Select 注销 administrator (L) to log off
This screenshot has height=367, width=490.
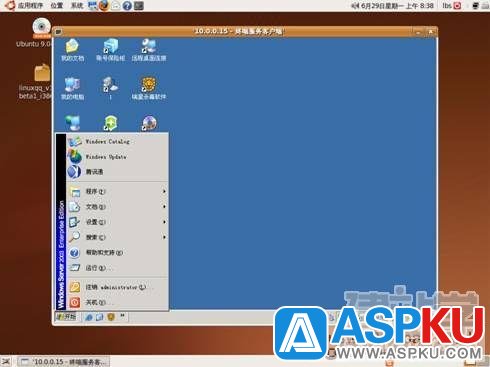pyautogui.click(x=117, y=287)
